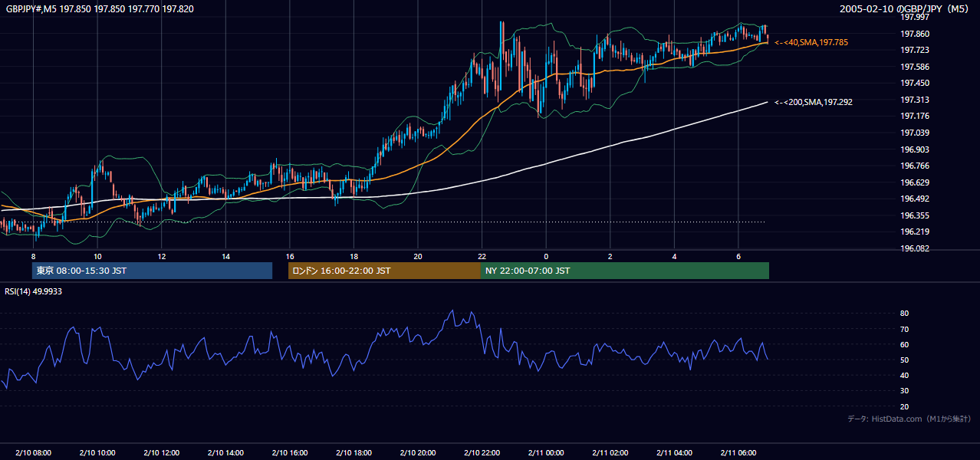Click the HistData.com data source credit

(909, 419)
